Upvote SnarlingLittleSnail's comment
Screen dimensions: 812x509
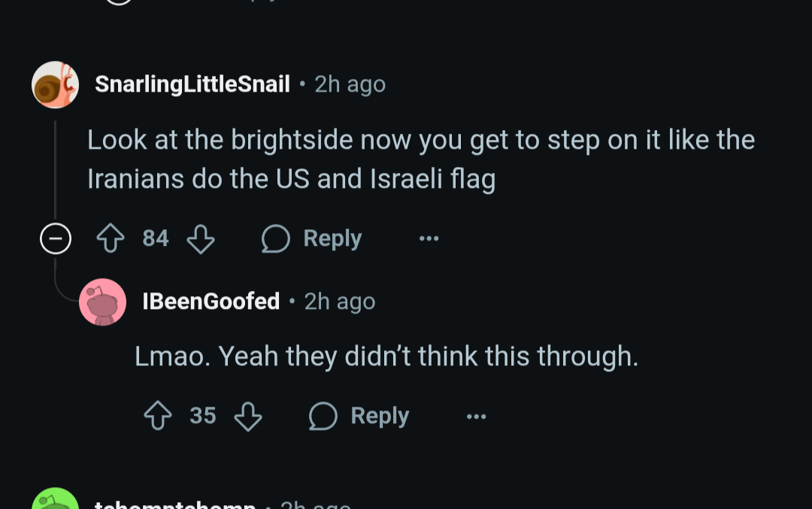111,238
